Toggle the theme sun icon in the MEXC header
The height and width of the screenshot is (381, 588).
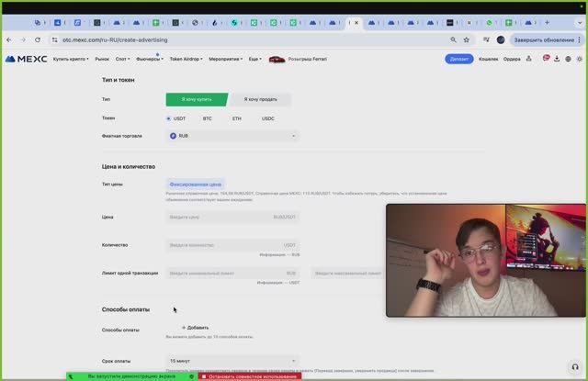[580, 59]
